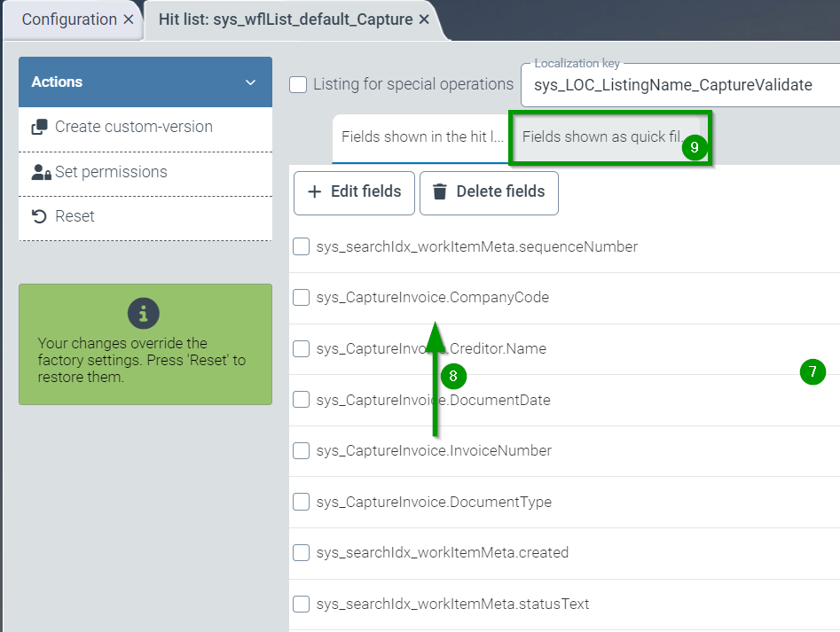The height and width of the screenshot is (632, 840).
Task: Click the Reset circular arrow icon
Action: [x=39, y=216]
